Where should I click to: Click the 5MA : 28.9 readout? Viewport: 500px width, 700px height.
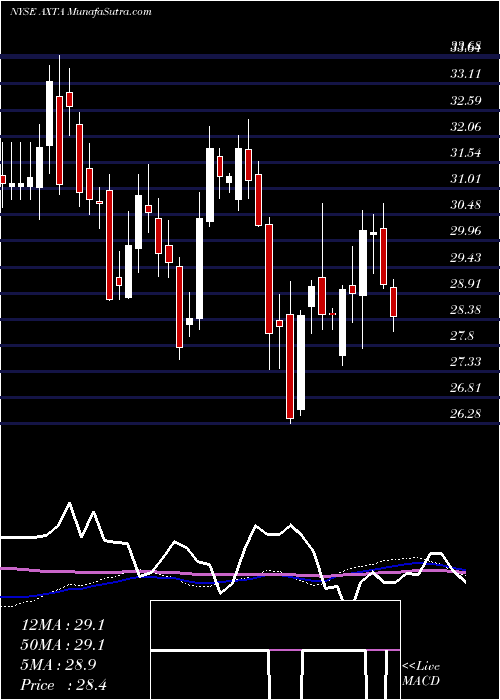[58, 665]
